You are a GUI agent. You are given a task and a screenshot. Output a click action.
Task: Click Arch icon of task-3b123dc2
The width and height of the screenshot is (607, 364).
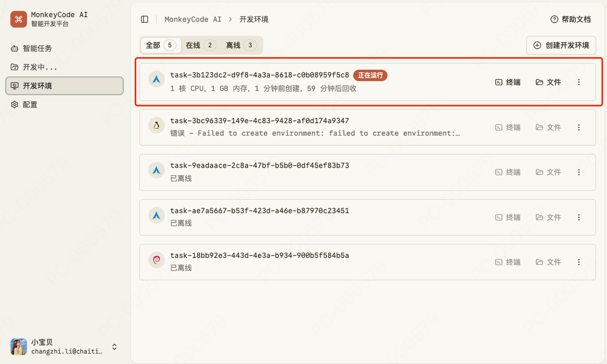(157, 79)
